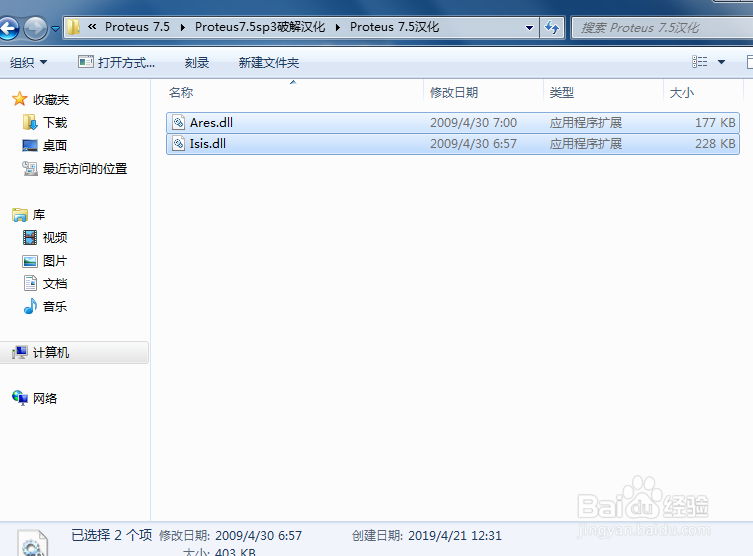Open 收藏夹 in navigation pane

coord(51,99)
